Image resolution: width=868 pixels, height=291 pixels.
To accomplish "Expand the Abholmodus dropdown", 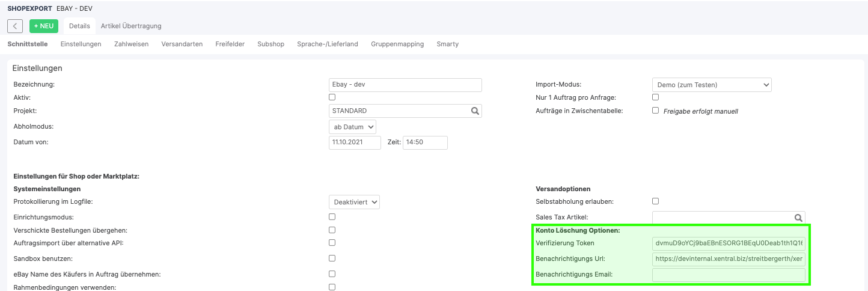I will coord(353,127).
